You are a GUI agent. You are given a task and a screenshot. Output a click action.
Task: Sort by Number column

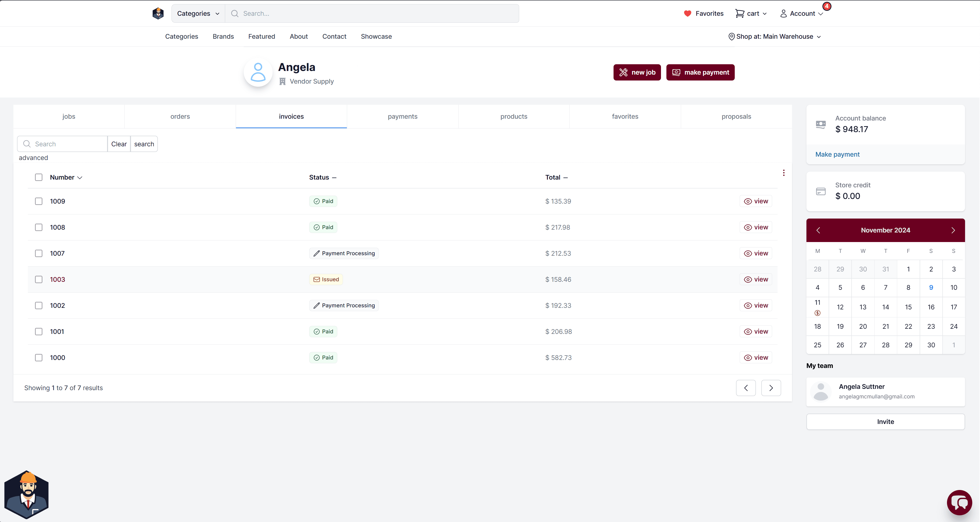pos(66,178)
